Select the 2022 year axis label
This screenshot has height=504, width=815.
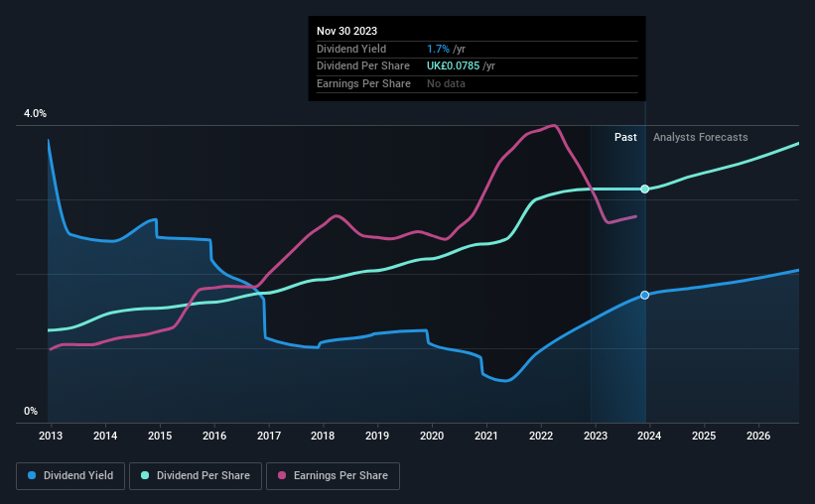tap(541, 436)
